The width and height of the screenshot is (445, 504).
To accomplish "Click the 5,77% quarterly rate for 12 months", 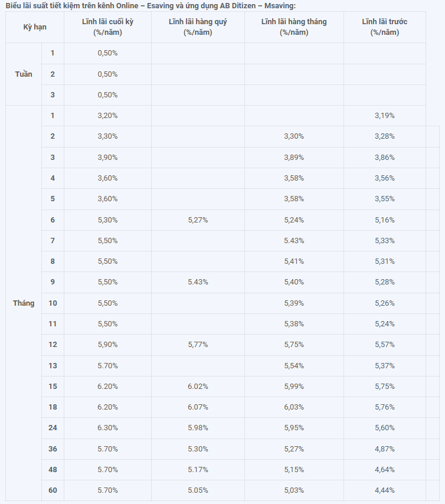I will coord(198,345).
